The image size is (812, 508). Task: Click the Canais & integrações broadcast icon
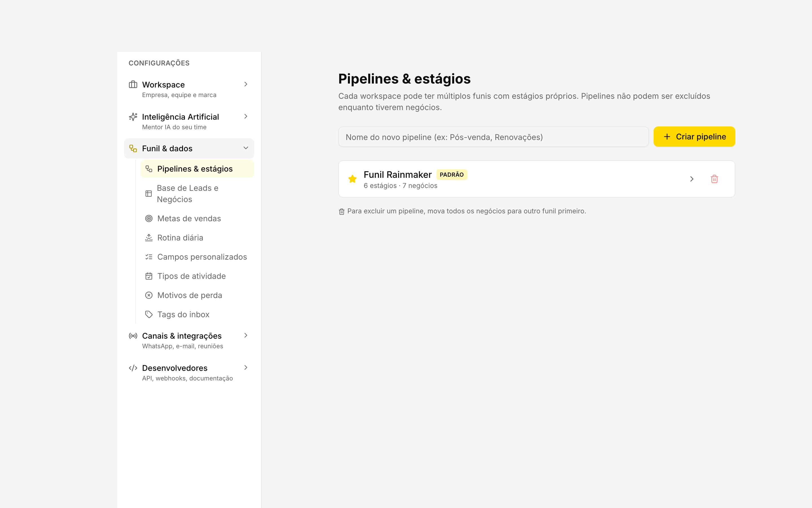click(133, 336)
